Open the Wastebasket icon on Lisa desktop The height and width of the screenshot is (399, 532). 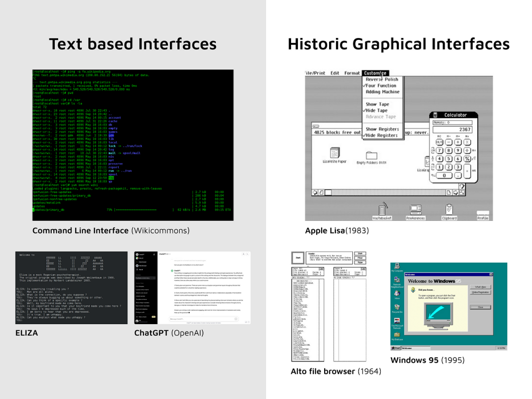[x=382, y=211]
